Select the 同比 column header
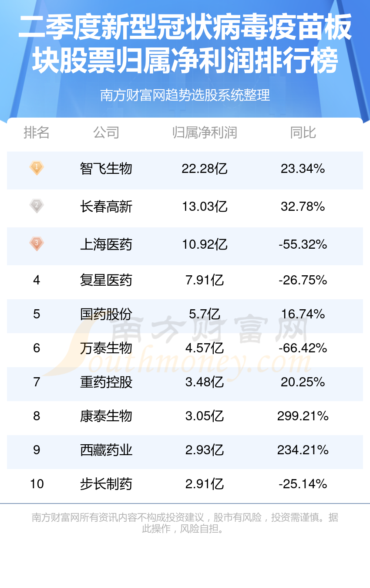This screenshot has height=588, width=370. [x=303, y=132]
